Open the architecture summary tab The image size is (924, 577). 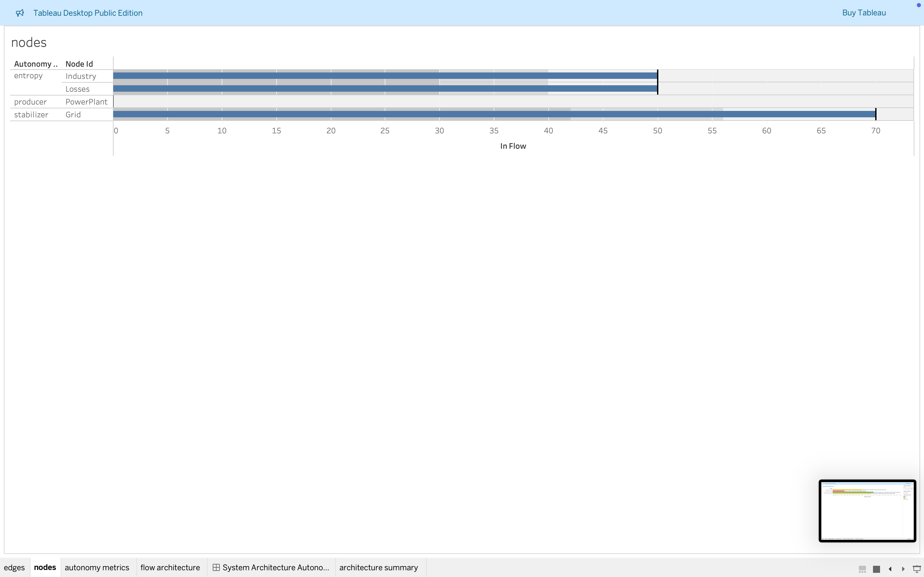coord(378,567)
